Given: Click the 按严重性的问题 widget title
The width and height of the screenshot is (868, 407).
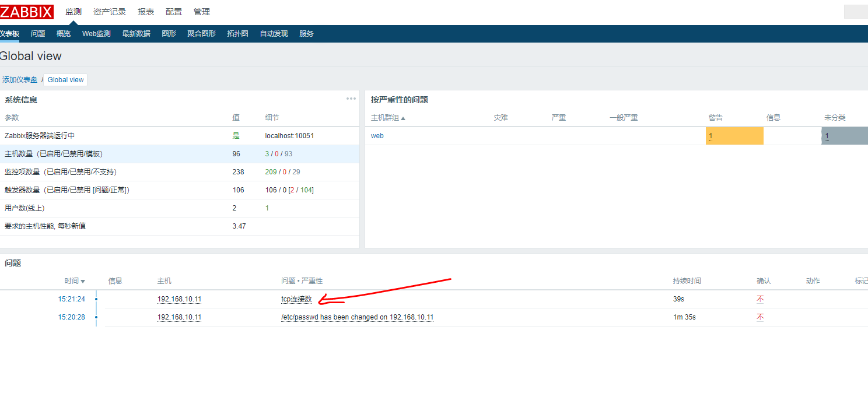Looking at the screenshot, I should point(400,100).
